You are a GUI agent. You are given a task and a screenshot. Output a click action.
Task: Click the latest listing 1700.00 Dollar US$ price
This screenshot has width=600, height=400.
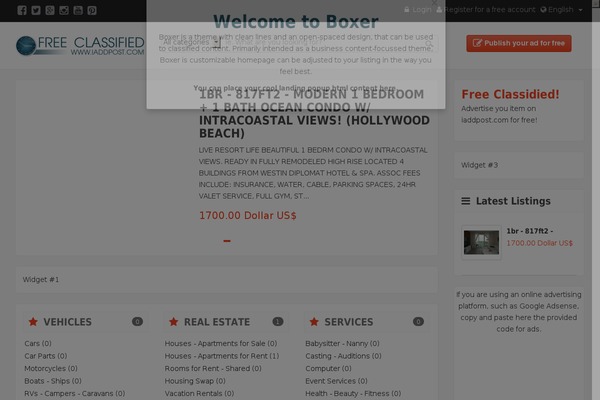tap(540, 243)
